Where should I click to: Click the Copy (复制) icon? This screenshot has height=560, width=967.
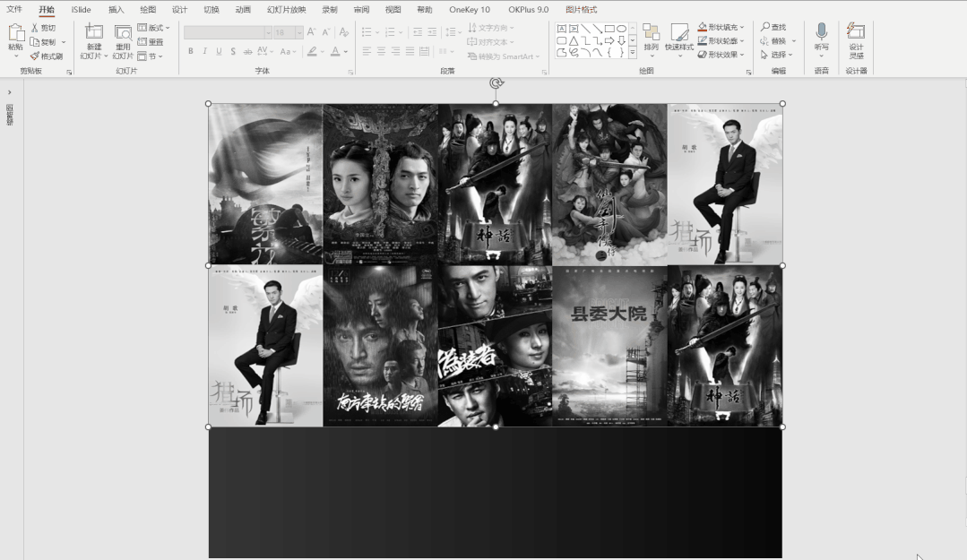pyautogui.click(x=35, y=42)
